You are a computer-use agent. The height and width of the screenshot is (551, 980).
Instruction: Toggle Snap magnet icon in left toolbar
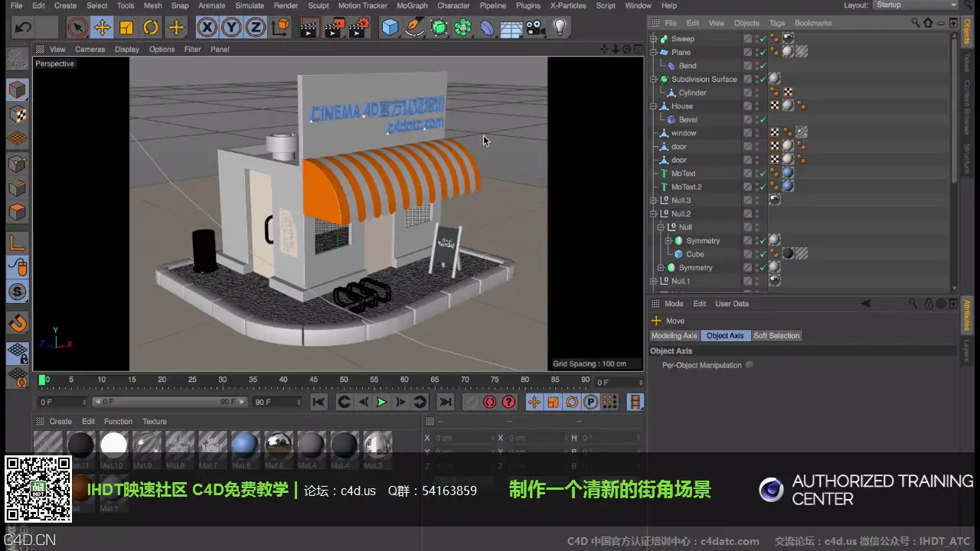click(x=17, y=322)
